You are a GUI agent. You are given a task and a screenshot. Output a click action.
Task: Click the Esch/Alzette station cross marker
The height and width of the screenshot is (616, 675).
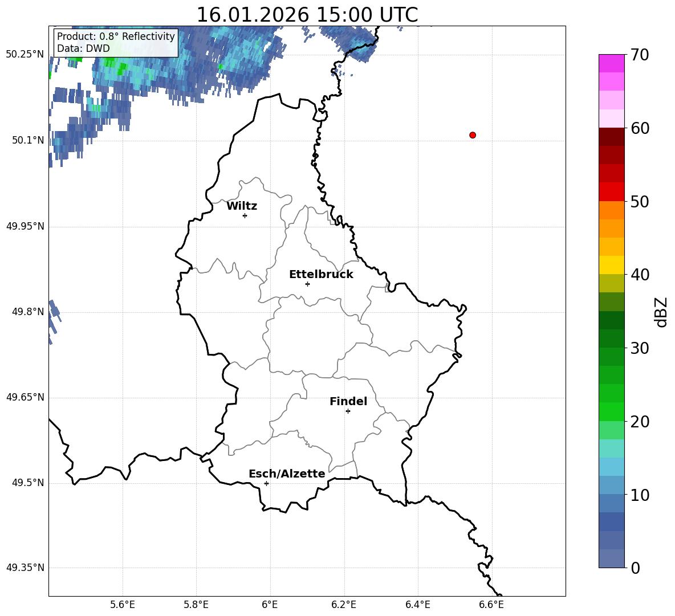coord(266,483)
